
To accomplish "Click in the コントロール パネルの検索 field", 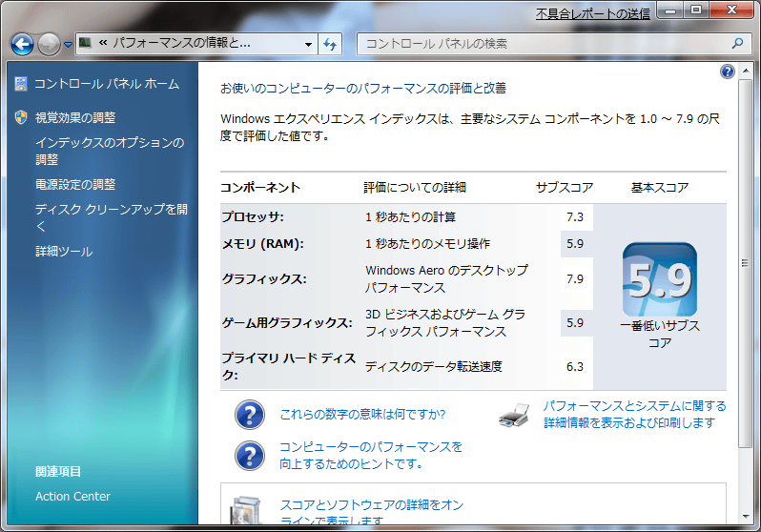I will point(544,44).
